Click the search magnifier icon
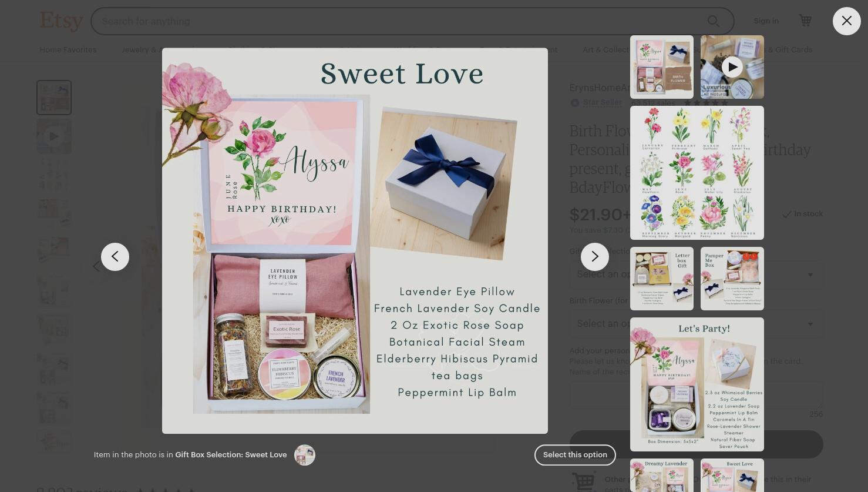The height and width of the screenshot is (492, 868). pyautogui.click(x=714, y=21)
